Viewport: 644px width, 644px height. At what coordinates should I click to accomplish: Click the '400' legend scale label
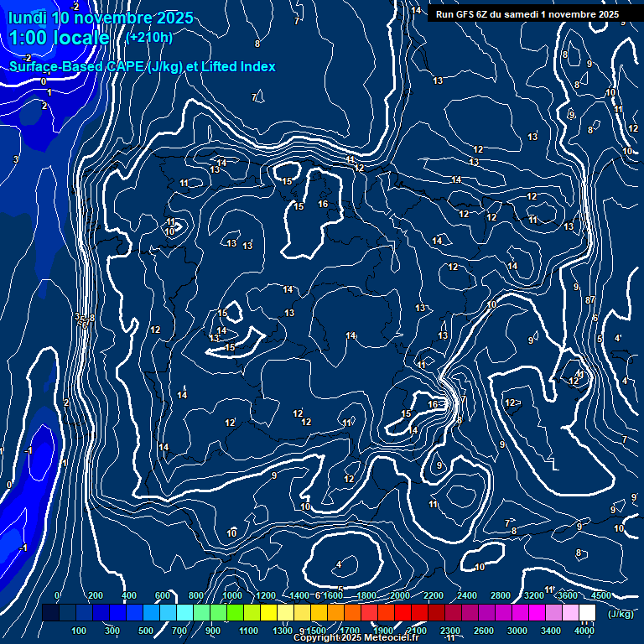[x=129, y=595]
